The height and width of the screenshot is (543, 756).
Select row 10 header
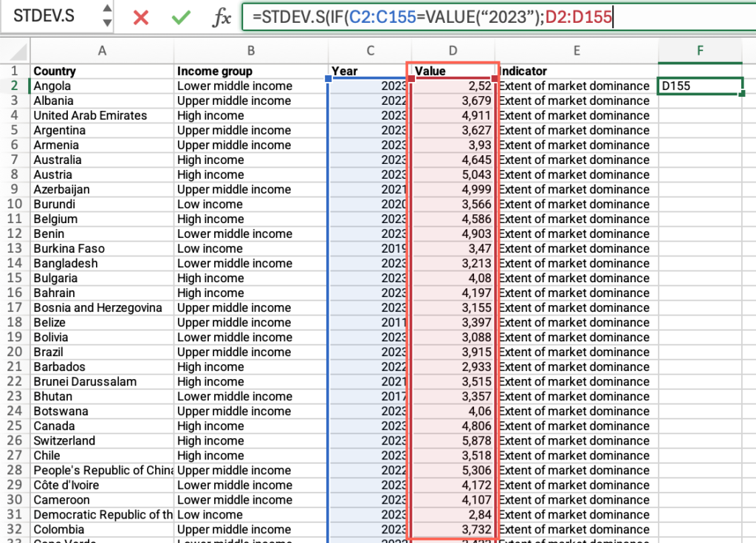(x=15, y=204)
